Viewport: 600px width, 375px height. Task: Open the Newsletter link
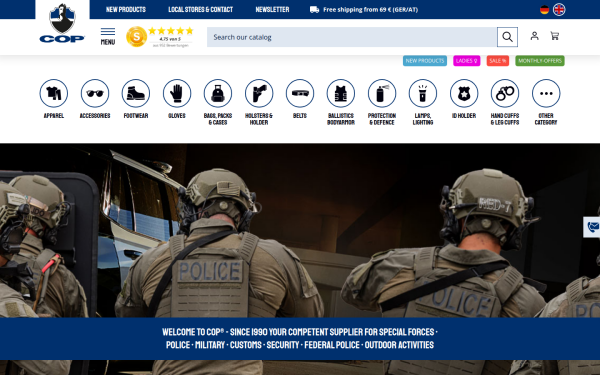point(272,10)
